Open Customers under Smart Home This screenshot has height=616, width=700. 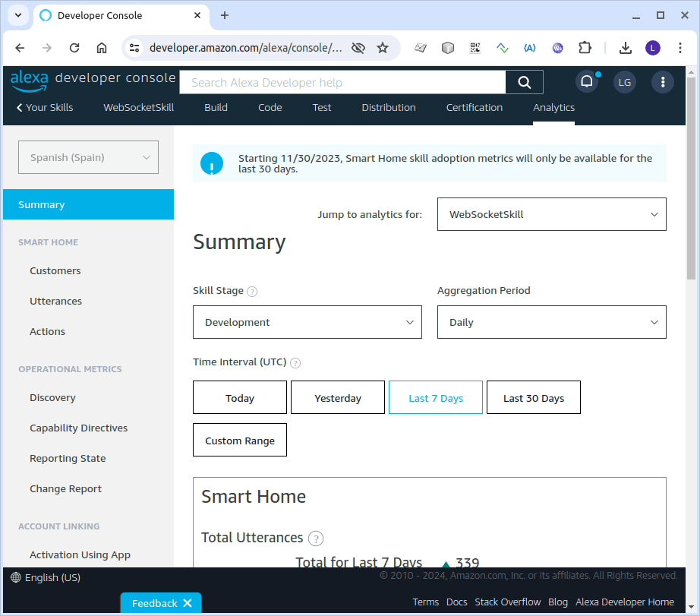55,270
